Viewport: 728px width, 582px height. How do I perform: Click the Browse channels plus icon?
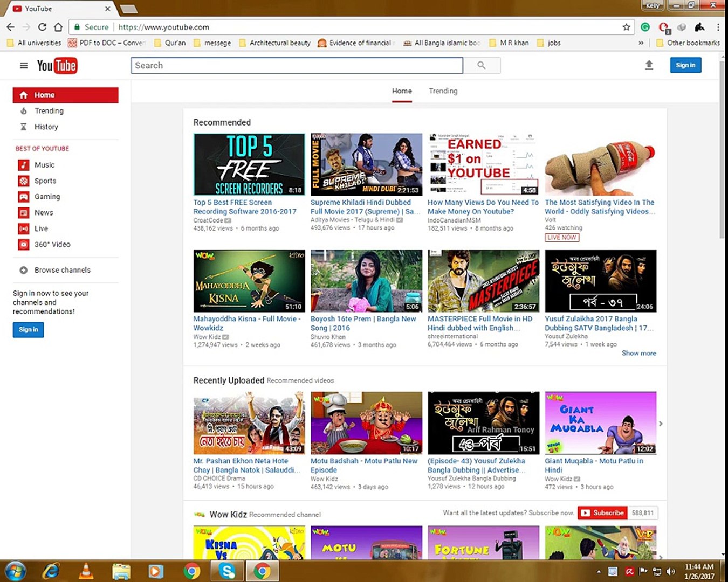click(23, 270)
